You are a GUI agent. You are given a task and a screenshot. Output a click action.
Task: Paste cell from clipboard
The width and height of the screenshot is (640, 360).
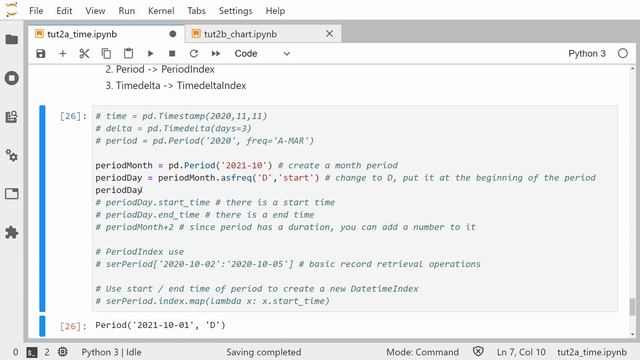point(128,53)
